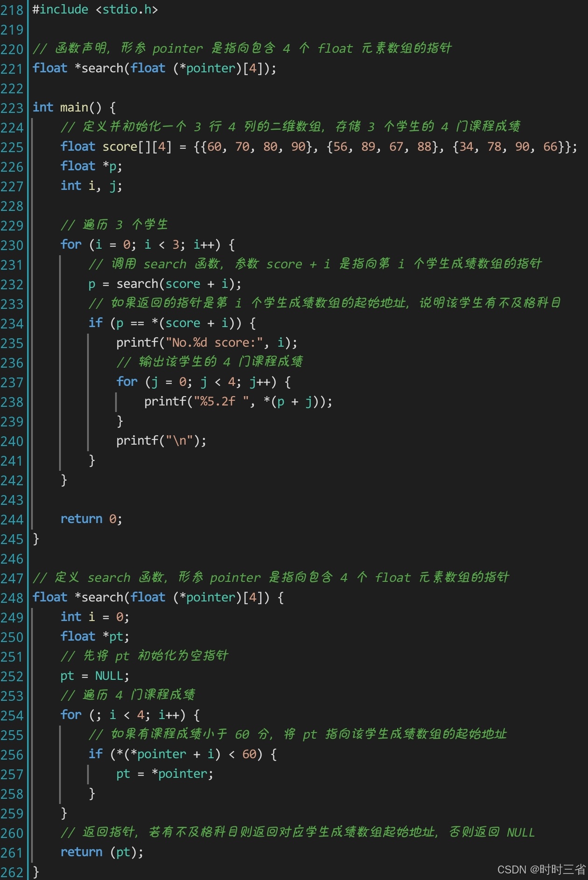
Task: Click the comment on line 220
Action: (242, 49)
